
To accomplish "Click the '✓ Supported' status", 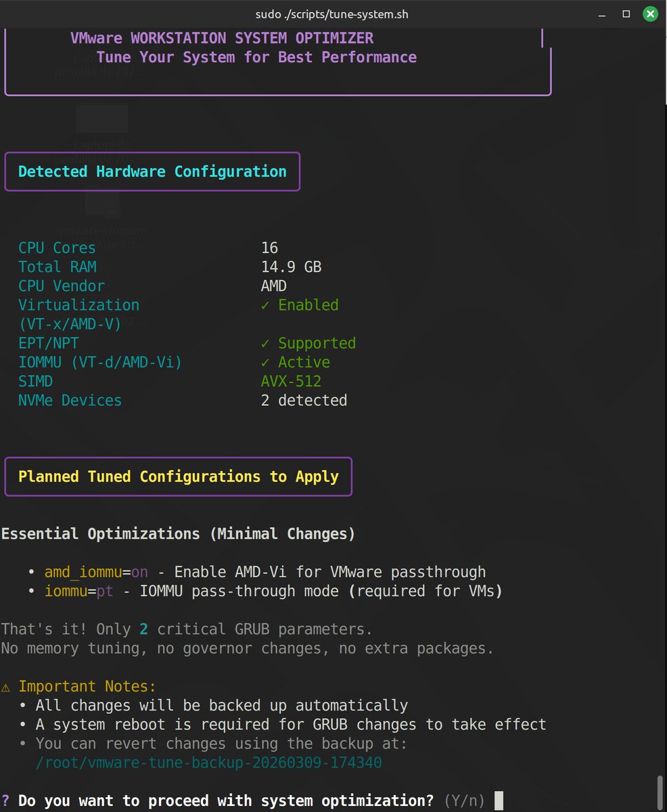I will coord(308,343).
